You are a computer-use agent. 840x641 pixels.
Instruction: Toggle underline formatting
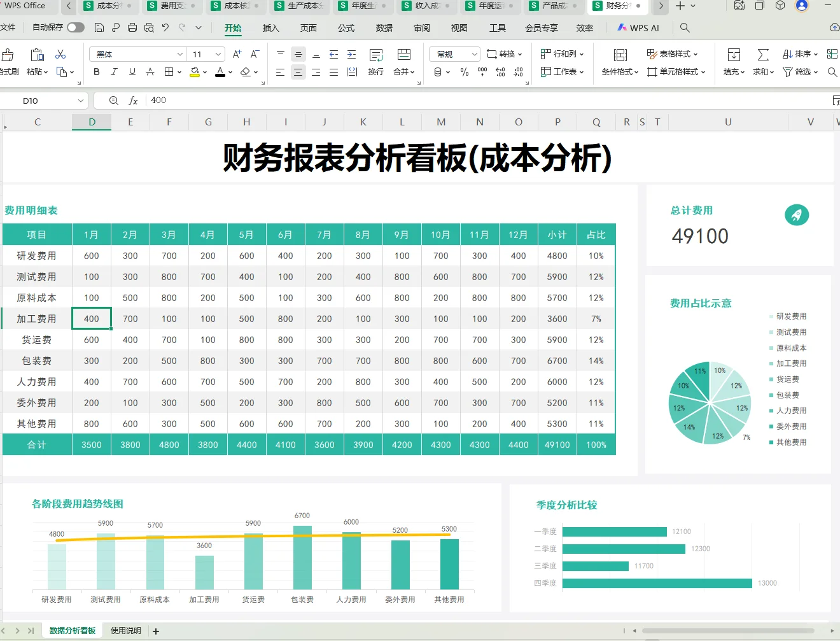[x=132, y=72]
